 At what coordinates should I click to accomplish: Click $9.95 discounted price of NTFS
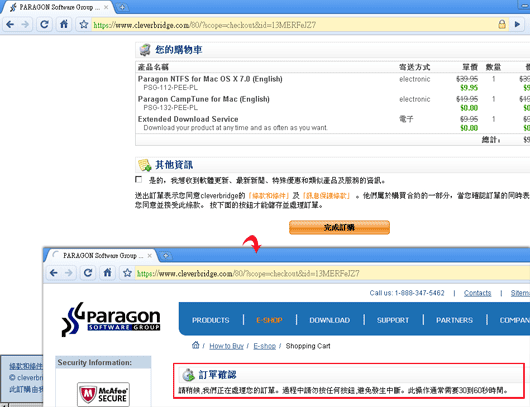click(469, 88)
